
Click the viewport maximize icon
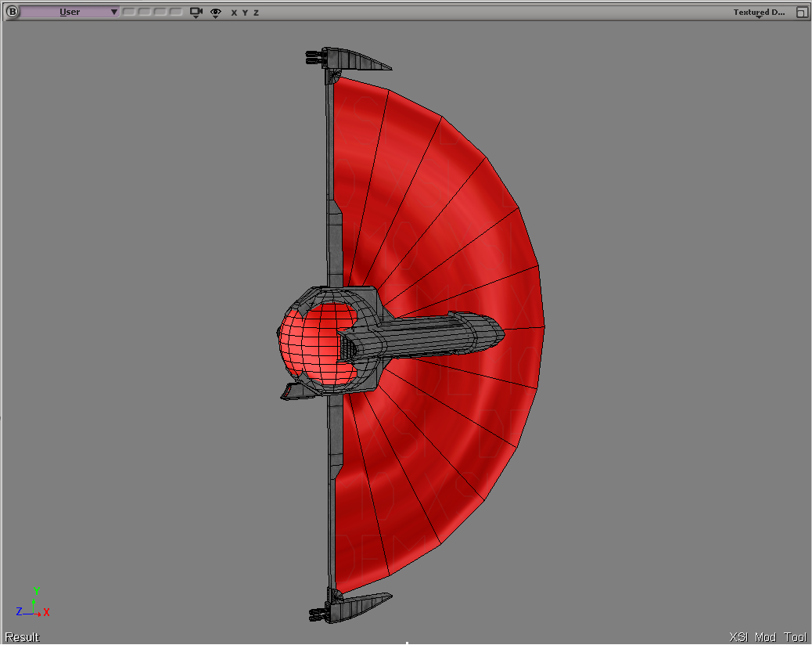(x=802, y=13)
